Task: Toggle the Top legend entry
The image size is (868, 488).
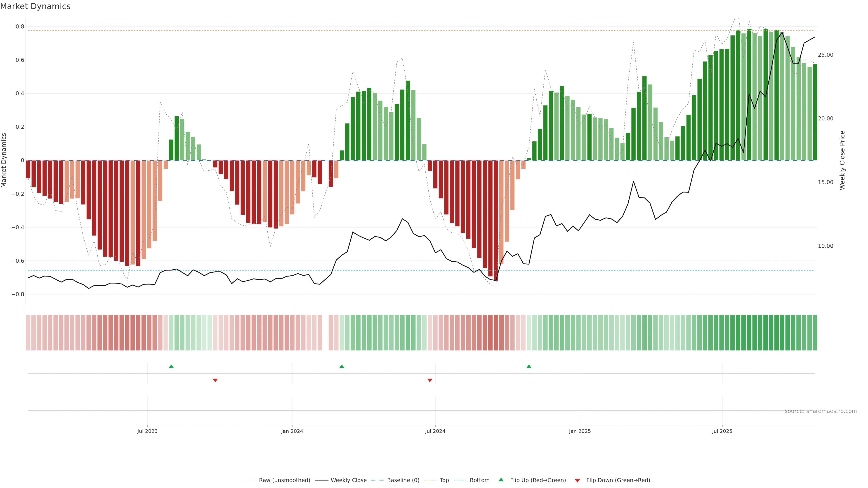Action: [444, 480]
